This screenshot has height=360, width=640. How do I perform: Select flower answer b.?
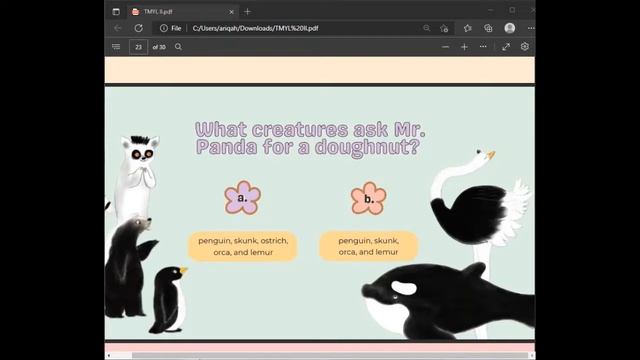pos(369,198)
